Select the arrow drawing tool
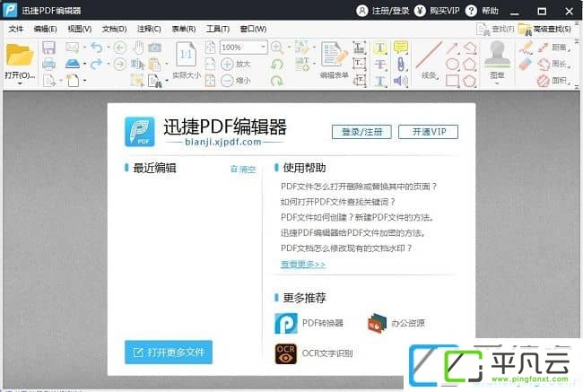The width and height of the screenshot is (583, 392). 452,48
